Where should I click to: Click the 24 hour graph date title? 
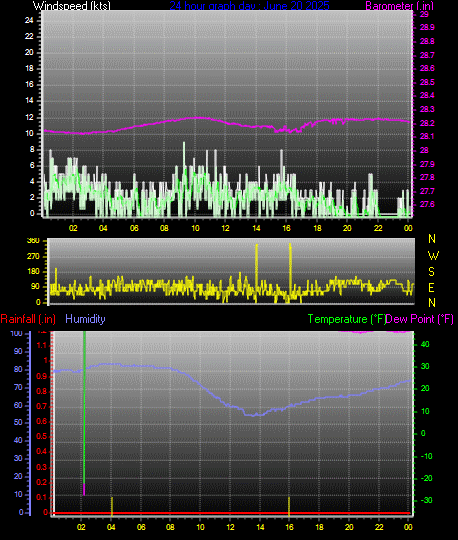tap(249, 5)
